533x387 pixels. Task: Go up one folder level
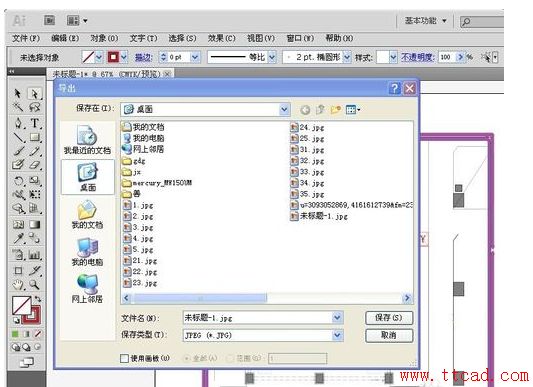(x=320, y=110)
